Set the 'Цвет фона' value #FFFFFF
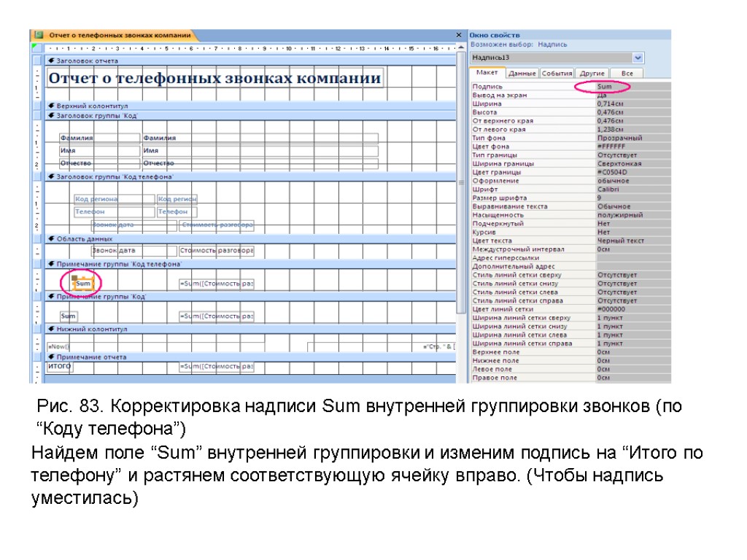 [633, 146]
